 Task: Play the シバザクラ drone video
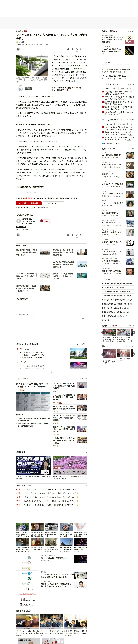[x=70, y=465]
